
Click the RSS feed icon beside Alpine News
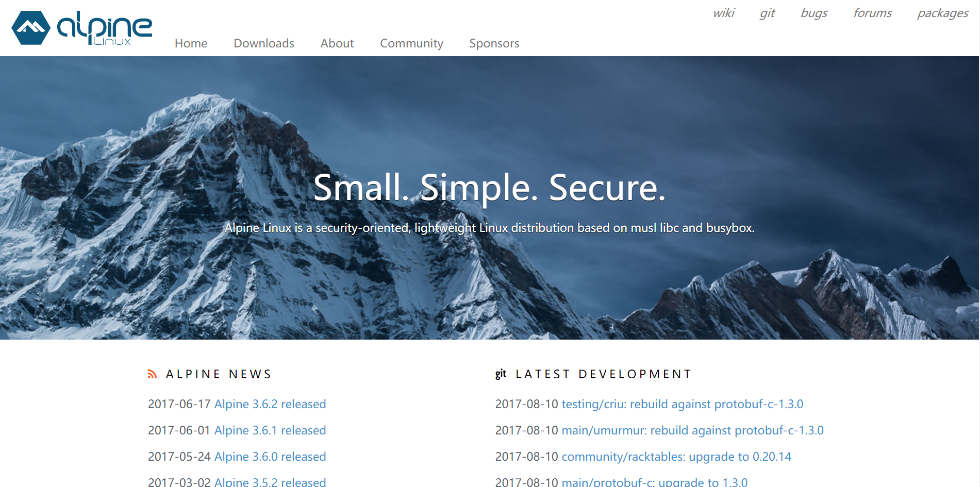[x=152, y=374]
